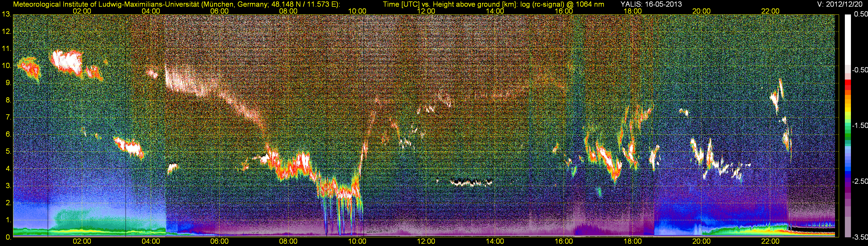Click the bottom axis label 06:00
Screen dimensions: 868x246
pyautogui.click(x=219, y=241)
